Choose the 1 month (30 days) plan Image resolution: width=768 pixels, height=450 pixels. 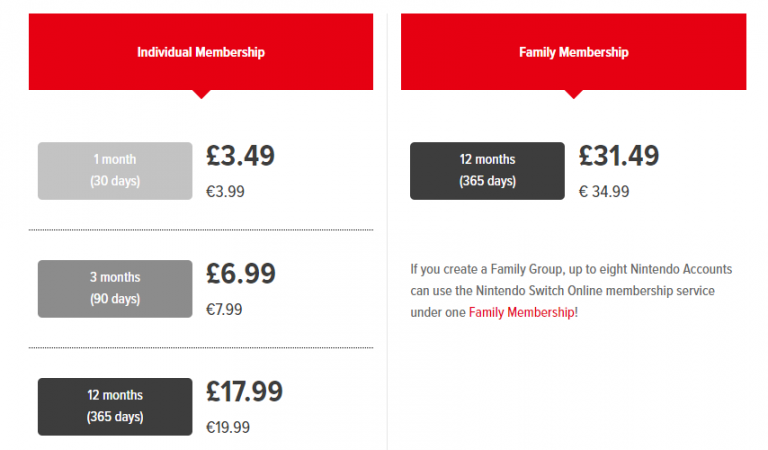(115, 171)
